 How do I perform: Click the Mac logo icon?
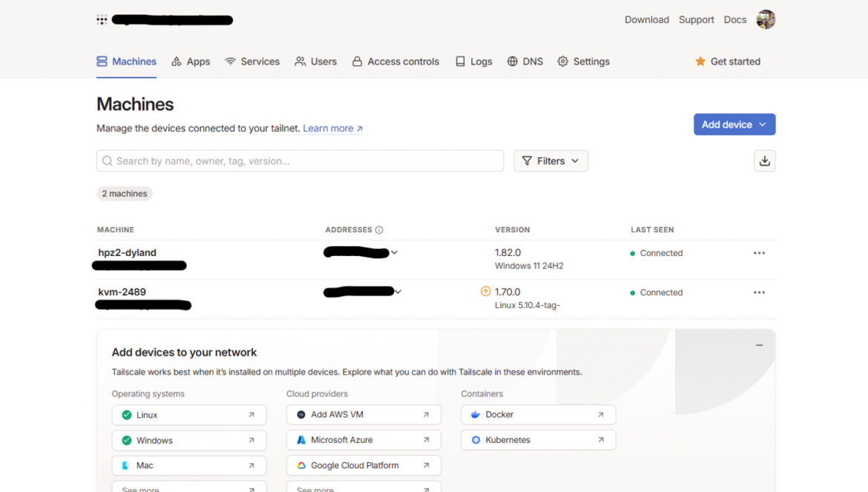pyautogui.click(x=126, y=465)
